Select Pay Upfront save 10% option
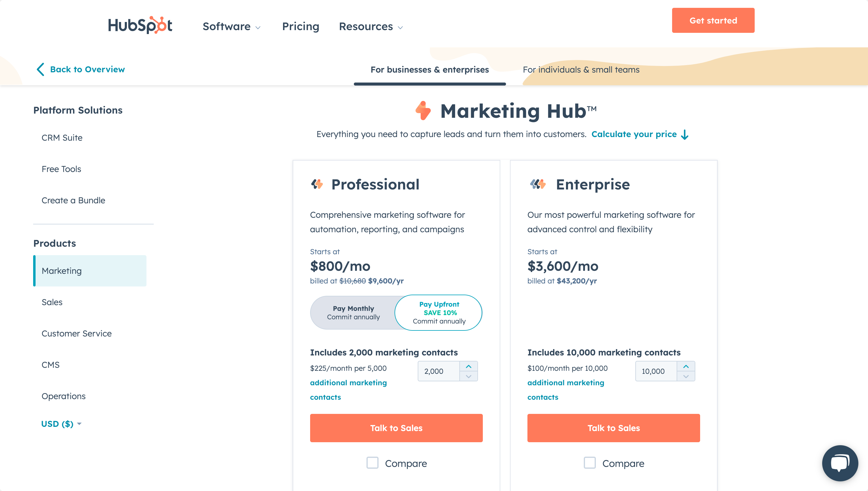868x491 pixels. (x=439, y=313)
